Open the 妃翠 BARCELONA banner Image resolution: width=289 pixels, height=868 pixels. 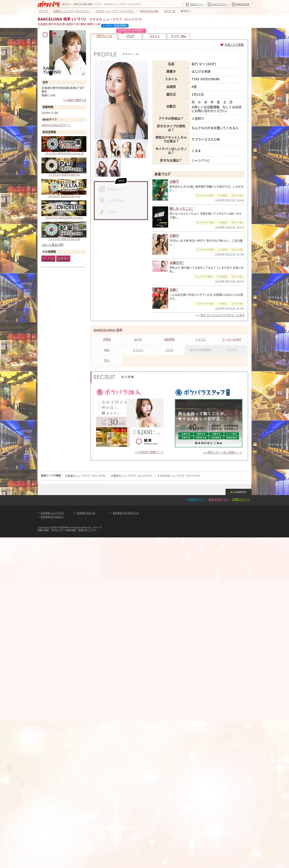click(x=64, y=230)
